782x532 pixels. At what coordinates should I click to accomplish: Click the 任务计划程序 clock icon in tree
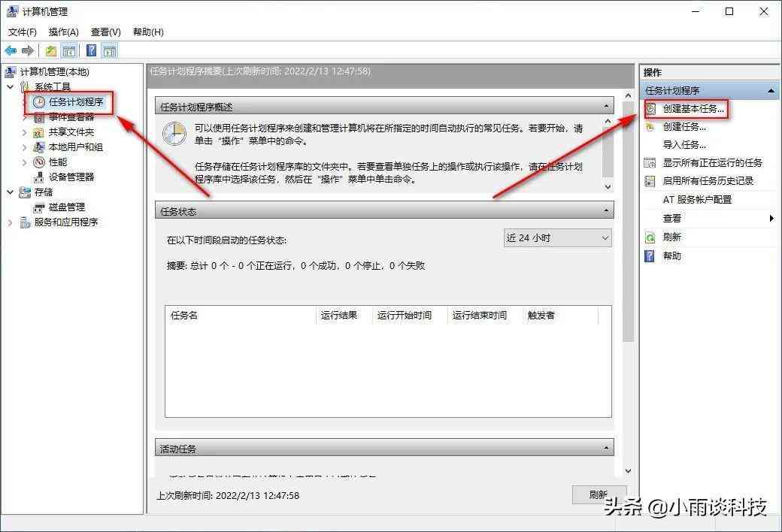pos(39,101)
